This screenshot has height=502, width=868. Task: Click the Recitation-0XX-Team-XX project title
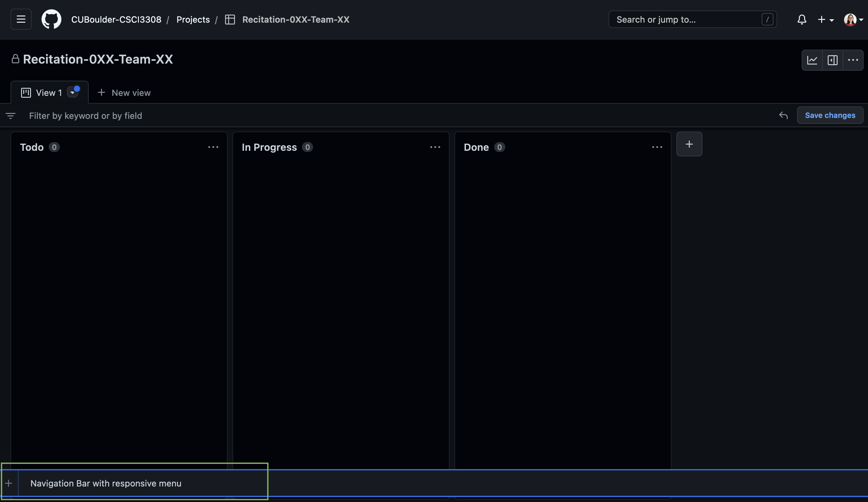pyautogui.click(x=98, y=59)
